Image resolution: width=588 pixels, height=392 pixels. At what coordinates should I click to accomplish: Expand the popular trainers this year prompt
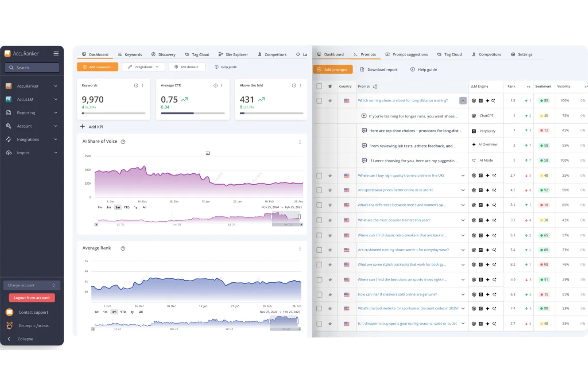462,220
